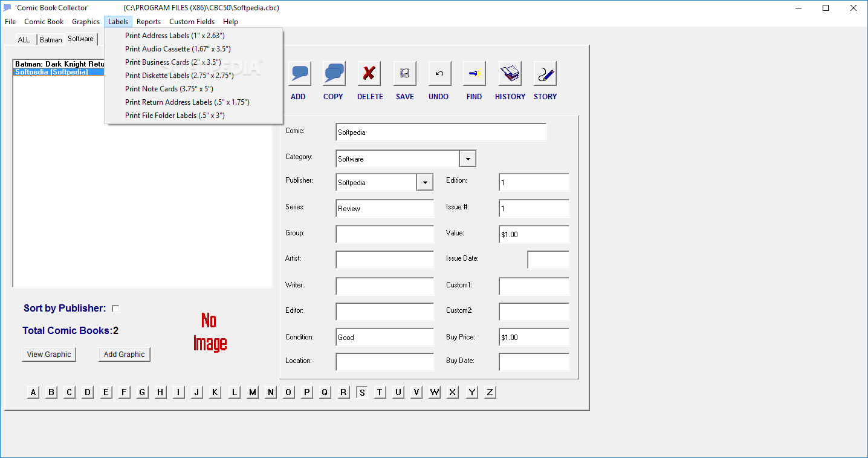Click the Group input field
Image resolution: width=868 pixels, height=458 pixels.
pyautogui.click(x=385, y=235)
